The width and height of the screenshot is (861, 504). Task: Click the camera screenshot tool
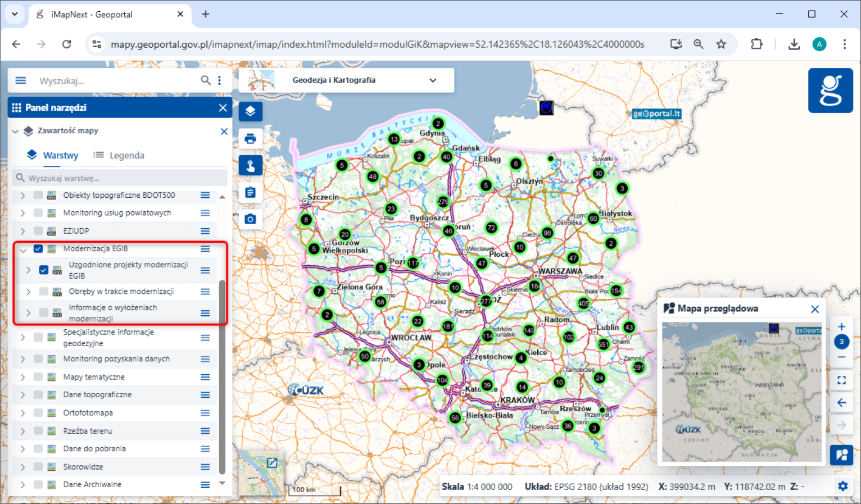click(250, 219)
